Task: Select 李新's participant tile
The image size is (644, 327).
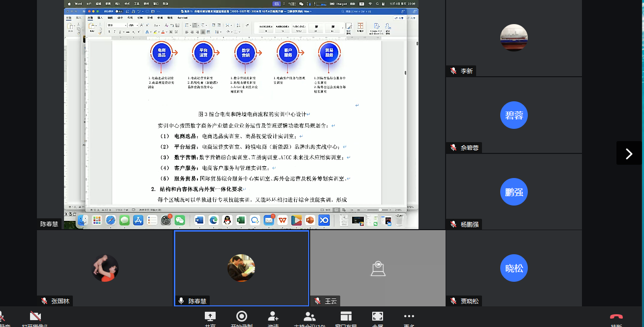Action: coord(514,38)
